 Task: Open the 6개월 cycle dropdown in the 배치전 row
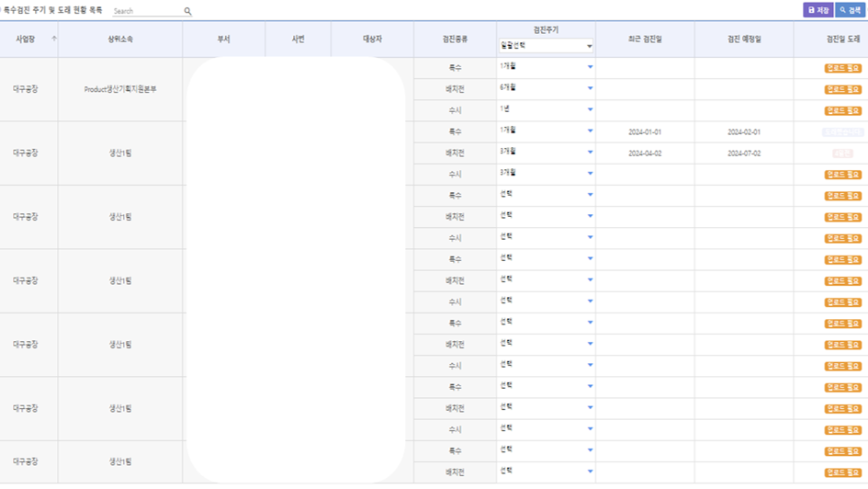click(x=546, y=88)
